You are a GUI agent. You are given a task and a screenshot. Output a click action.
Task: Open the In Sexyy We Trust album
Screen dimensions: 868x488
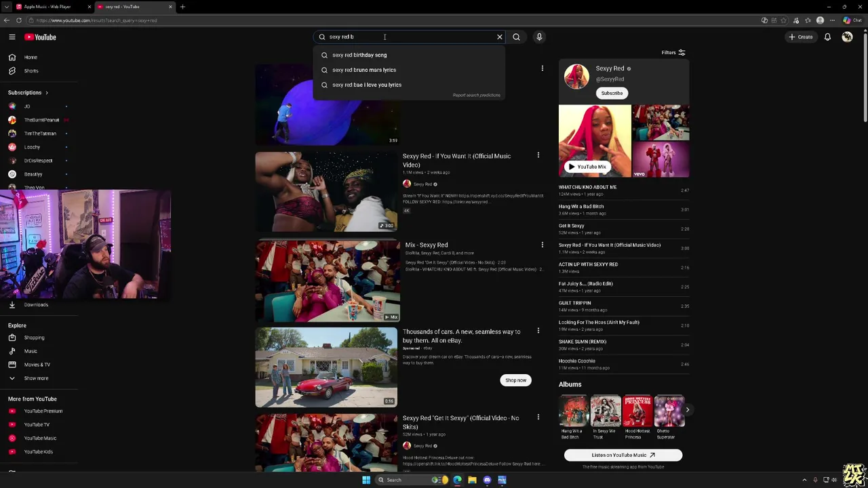(605, 418)
